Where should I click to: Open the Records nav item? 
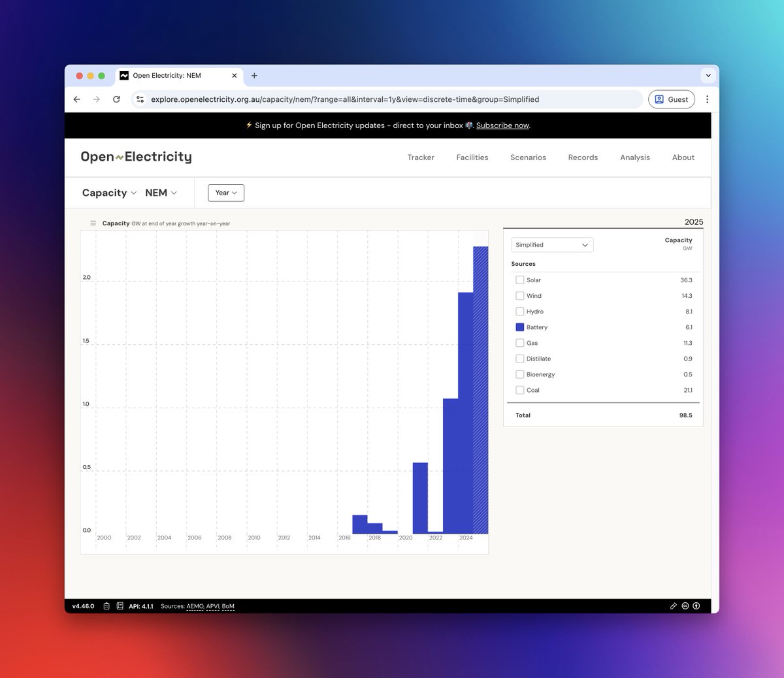click(583, 157)
